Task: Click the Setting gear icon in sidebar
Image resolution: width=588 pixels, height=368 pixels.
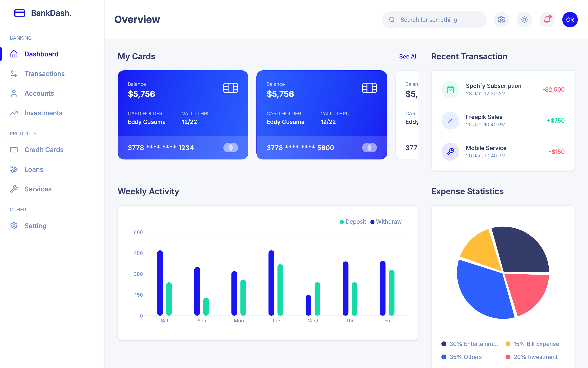Action: 14,226
